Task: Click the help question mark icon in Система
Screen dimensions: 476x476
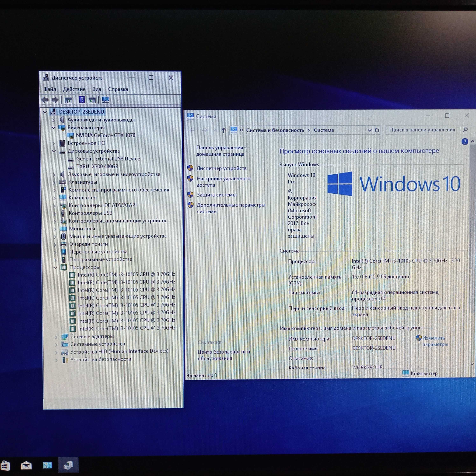Action: click(x=464, y=141)
